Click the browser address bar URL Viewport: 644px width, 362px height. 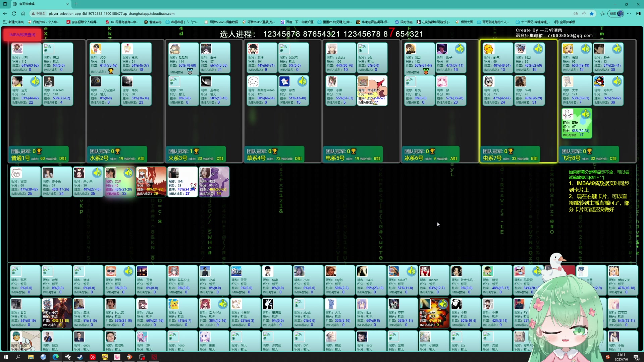point(111,14)
